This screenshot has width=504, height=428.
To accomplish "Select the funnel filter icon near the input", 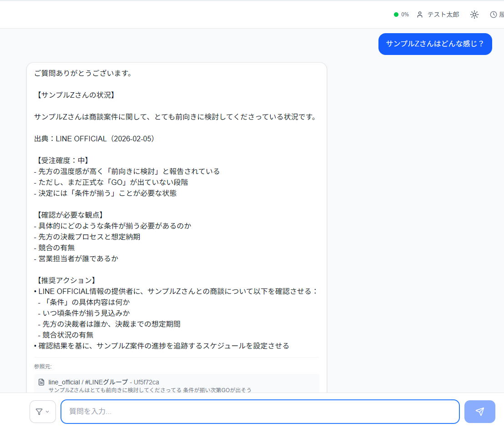I will [40, 411].
